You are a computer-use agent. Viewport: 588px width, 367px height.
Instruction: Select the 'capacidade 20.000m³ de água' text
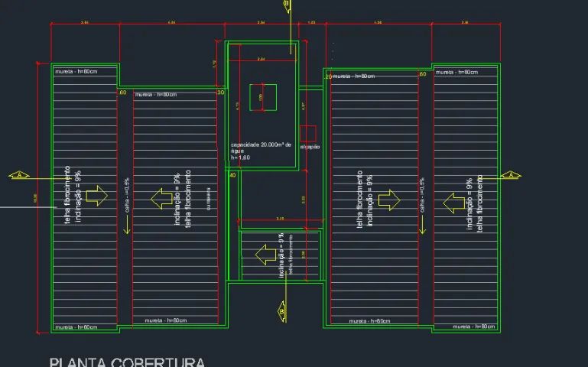[261, 148]
